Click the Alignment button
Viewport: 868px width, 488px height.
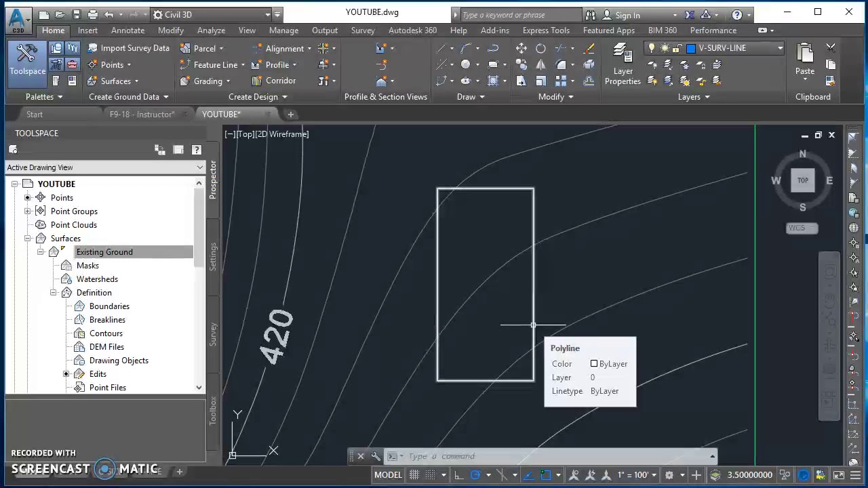284,48
